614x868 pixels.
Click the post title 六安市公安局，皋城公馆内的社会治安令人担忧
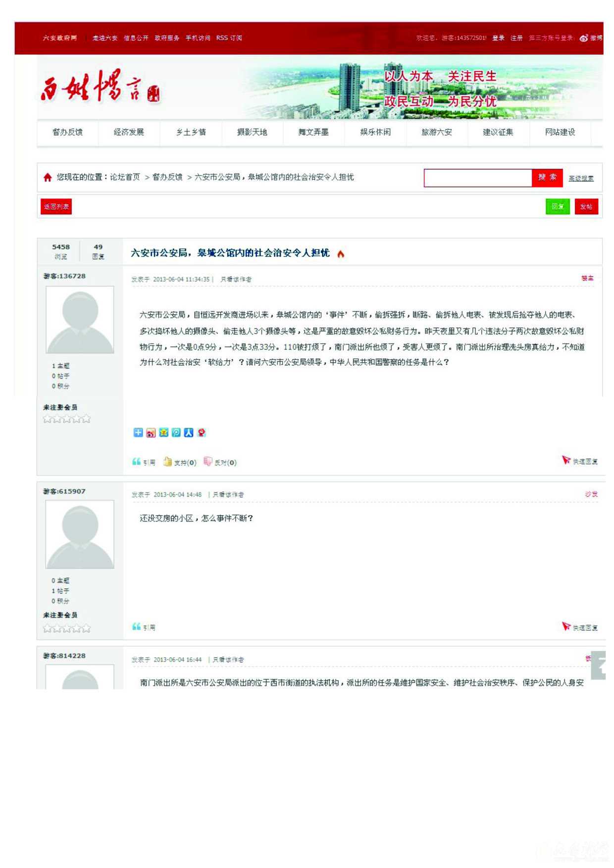[230, 253]
